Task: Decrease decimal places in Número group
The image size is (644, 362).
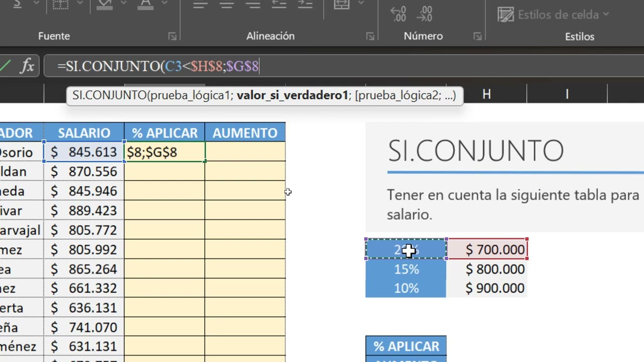Action: pyautogui.click(x=425, y=14)
